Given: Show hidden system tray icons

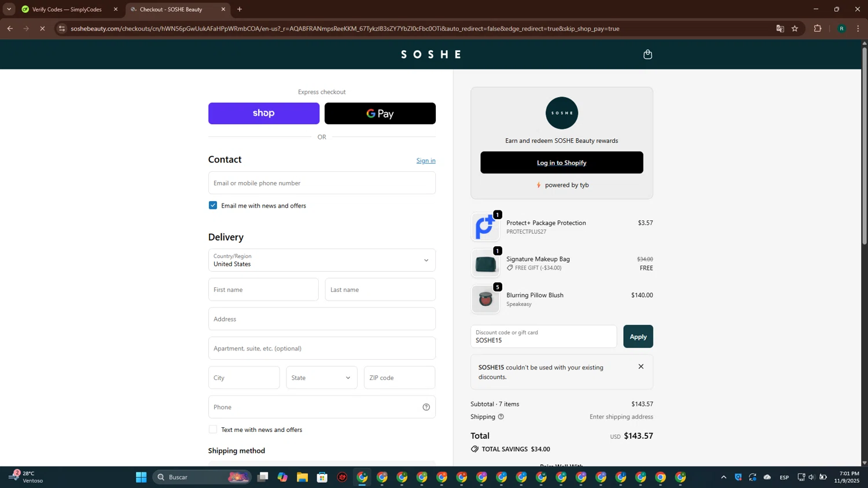Looking at the screenshot, I should pyautogui.click(x=723, y=477).
